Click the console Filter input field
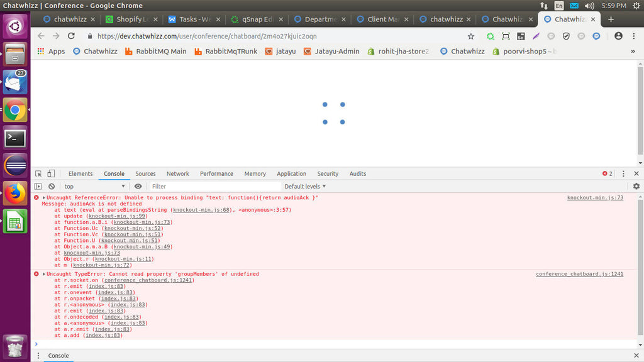The width and height of the screenshot is (644, 362). click(214, 187)
